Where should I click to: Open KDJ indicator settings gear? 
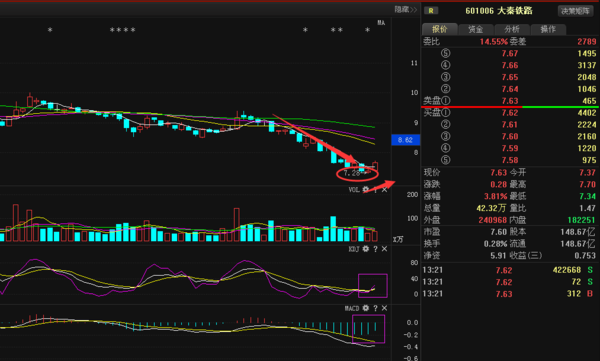pyautogui.click(x=366, y=249)
